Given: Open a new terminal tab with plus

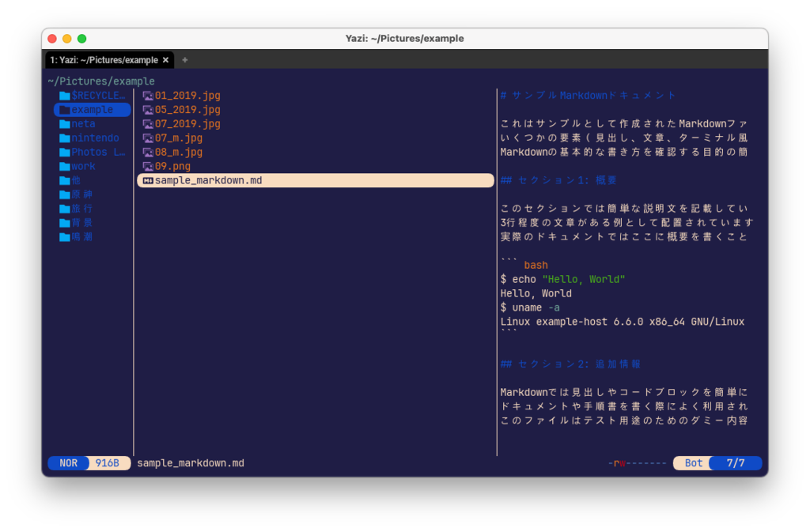Looking at the screenshot, I should (x=184, y=60).
